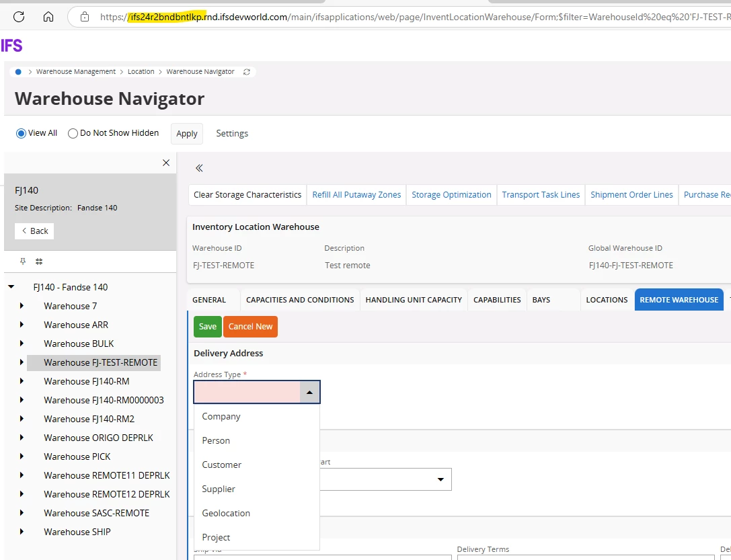Click the Apply button
Screen dimensions: 731x560
tap(187, 134)
